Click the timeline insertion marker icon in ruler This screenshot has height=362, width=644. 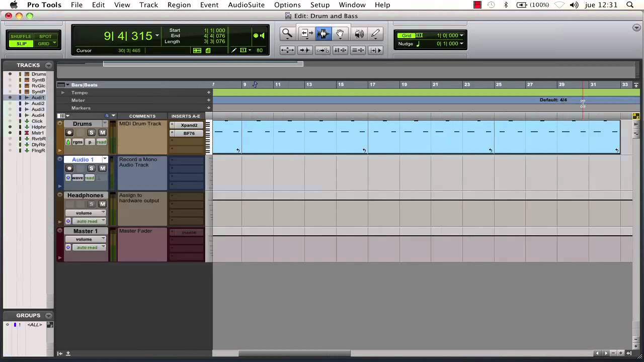click(x=255, y=84)
